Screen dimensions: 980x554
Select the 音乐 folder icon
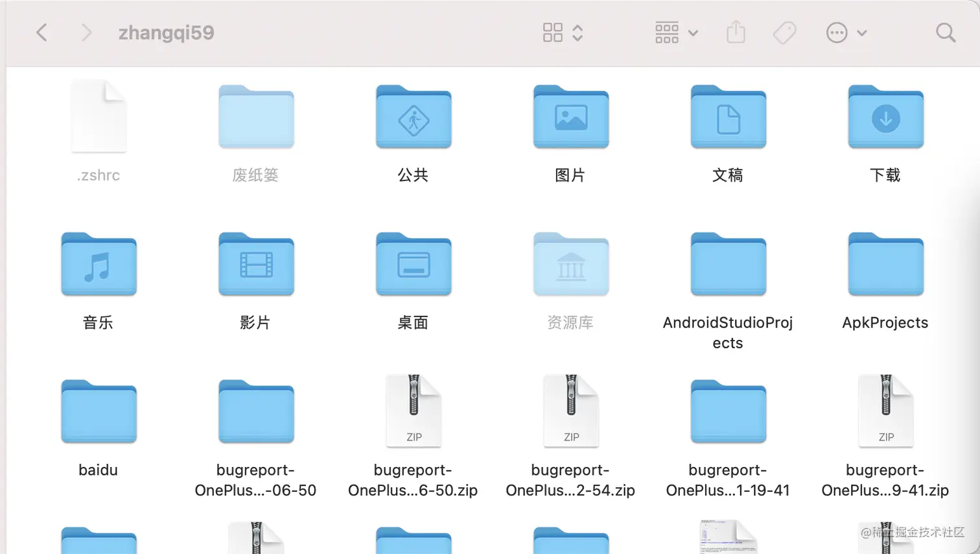(99, 264)
